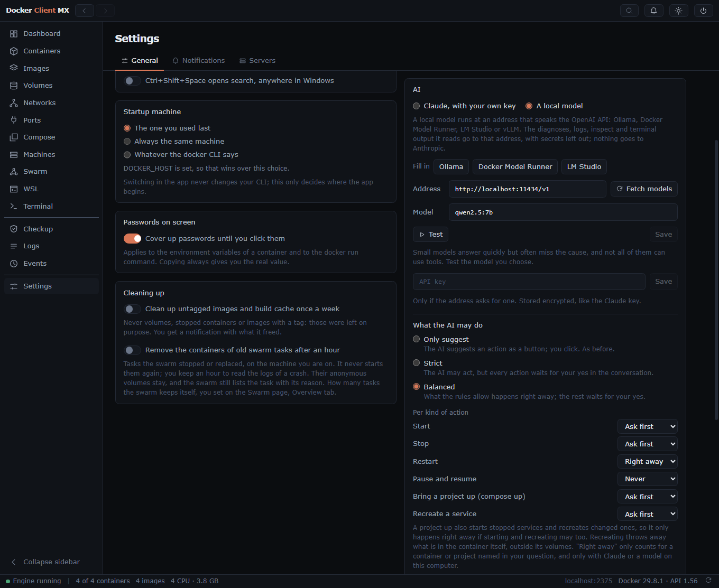
Task: Toggle Ctrl+Shift+Space opens search switch
Action: pos(132,81)
